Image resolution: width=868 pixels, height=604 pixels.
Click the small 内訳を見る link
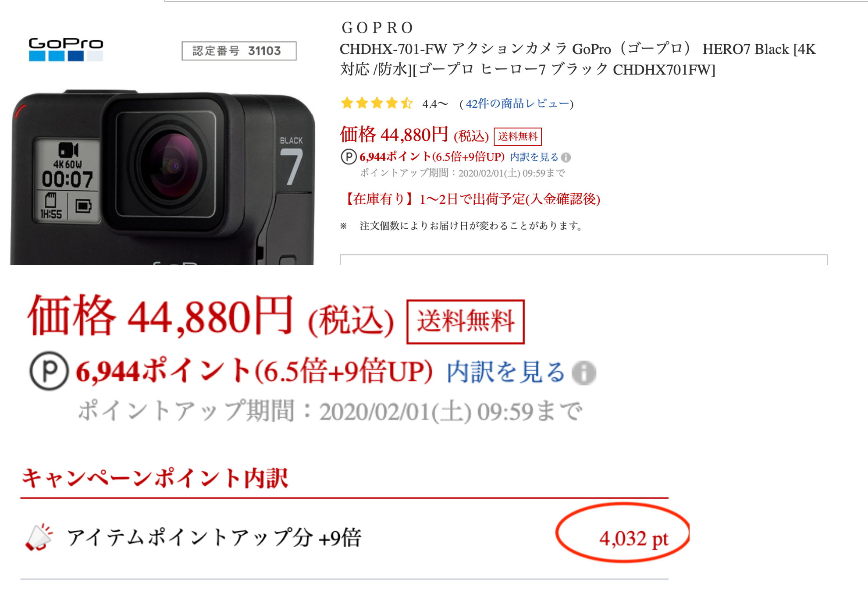[x=534, y=157]
